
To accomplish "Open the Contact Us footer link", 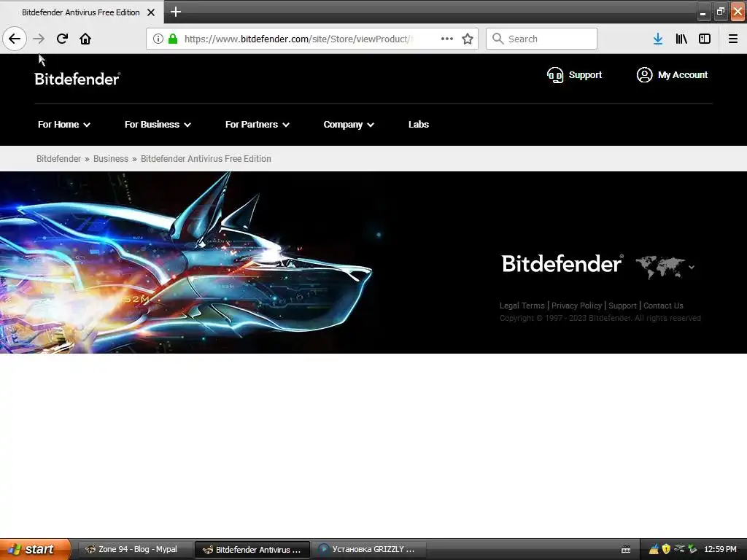I will (x=663, y=306).
